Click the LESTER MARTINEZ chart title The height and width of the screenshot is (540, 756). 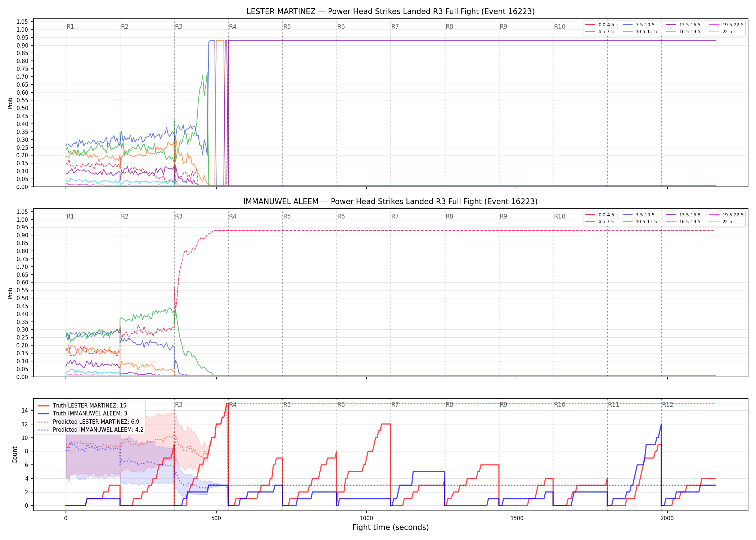391,12
